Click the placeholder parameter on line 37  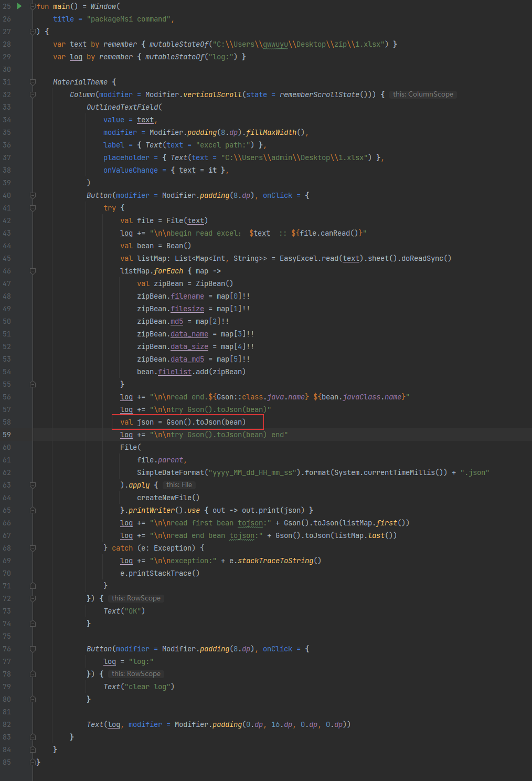126,157
